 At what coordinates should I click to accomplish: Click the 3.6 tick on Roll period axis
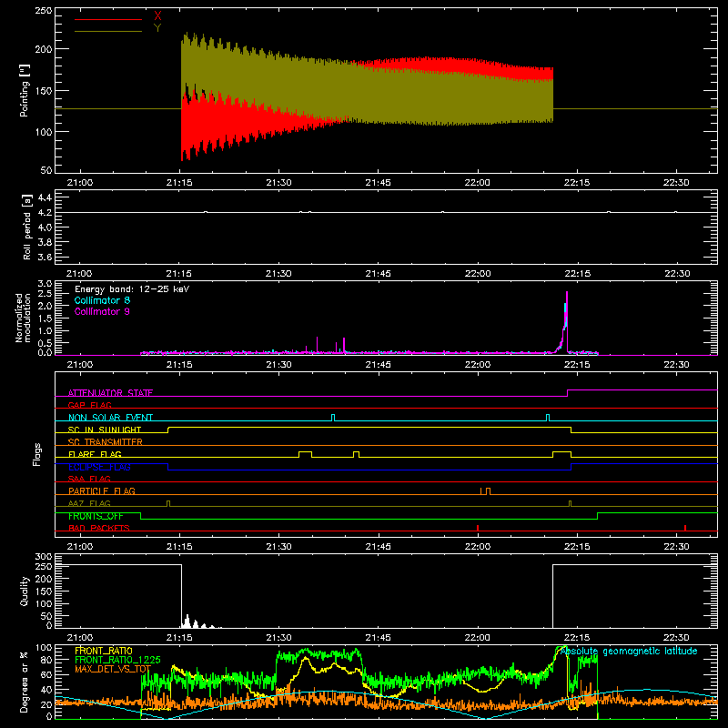pos(44,257)
